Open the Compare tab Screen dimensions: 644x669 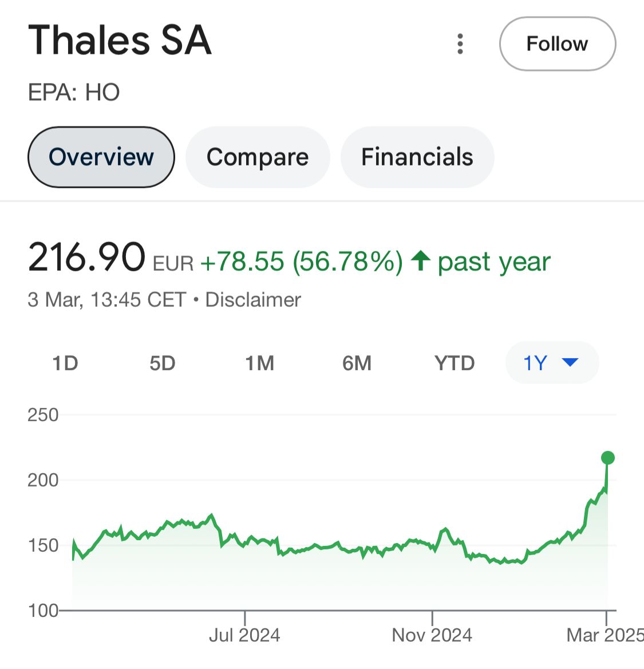258,157
